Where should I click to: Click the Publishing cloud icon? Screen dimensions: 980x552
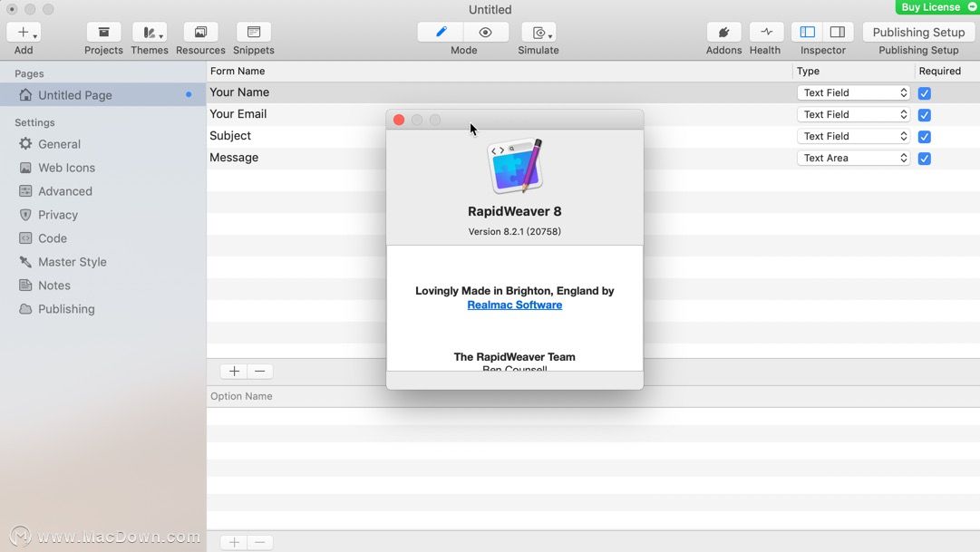25,309
